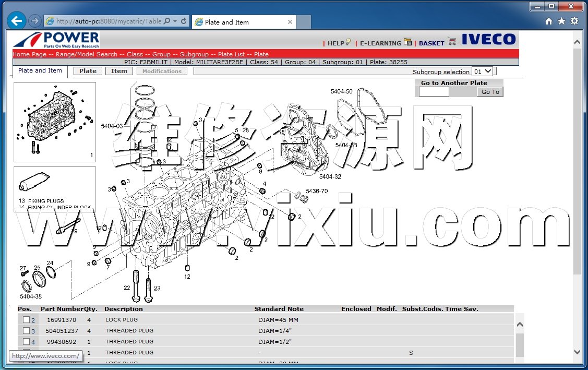Switch to the Item tab

click(119, 71)
